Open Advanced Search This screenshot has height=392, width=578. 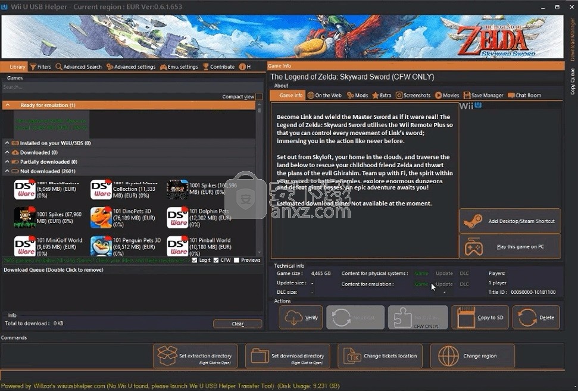coord(79,67)
